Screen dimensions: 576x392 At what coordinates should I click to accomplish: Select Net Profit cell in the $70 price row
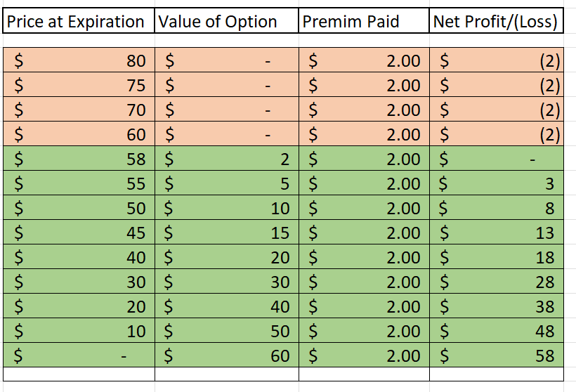(x=496, y=110)
